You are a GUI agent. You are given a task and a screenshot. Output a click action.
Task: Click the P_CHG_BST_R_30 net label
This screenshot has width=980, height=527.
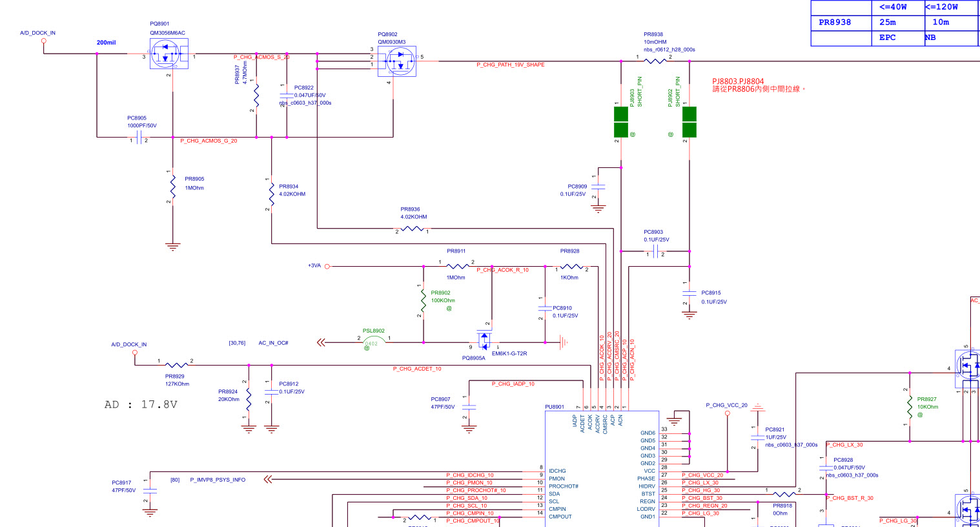[x=850, y=498]
